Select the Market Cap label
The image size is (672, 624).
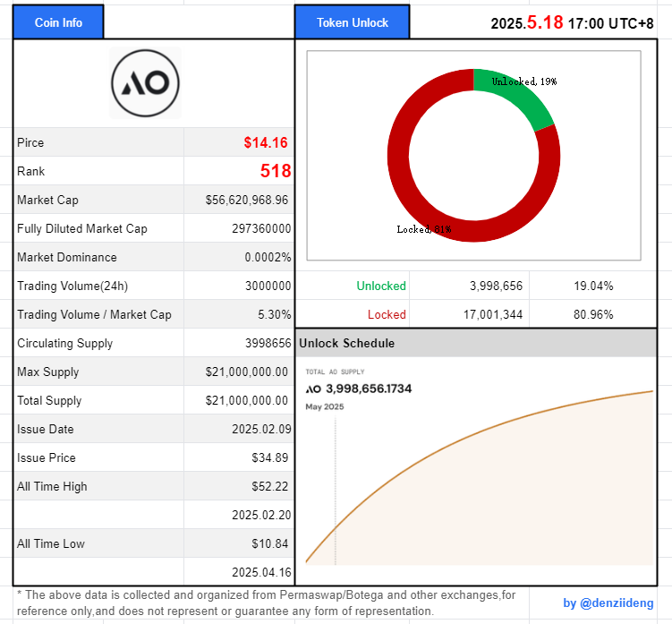[x=47, y=200]
